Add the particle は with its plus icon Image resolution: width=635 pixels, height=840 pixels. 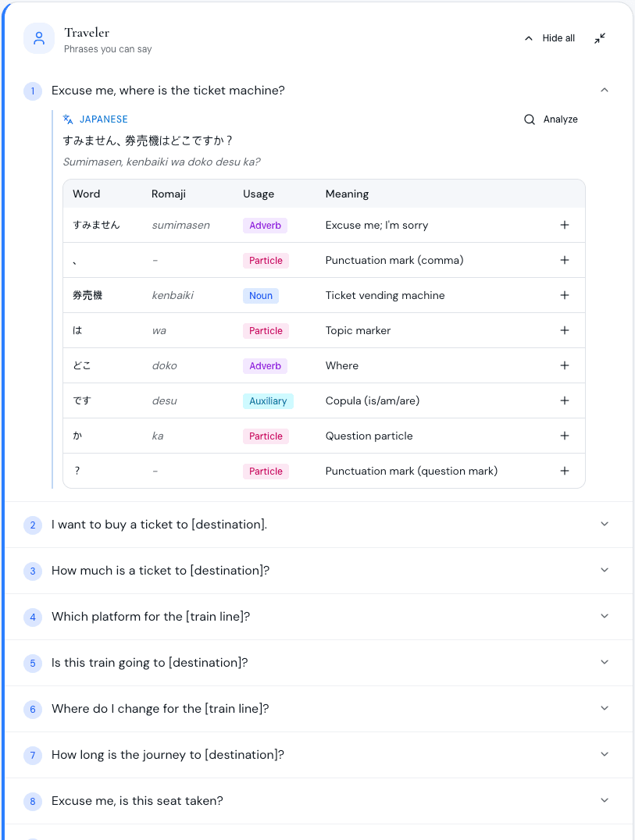[x=565, y=330]
